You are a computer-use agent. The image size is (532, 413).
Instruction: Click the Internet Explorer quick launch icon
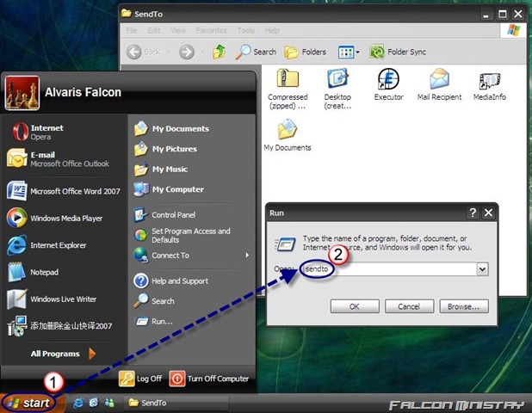(78, 403)
